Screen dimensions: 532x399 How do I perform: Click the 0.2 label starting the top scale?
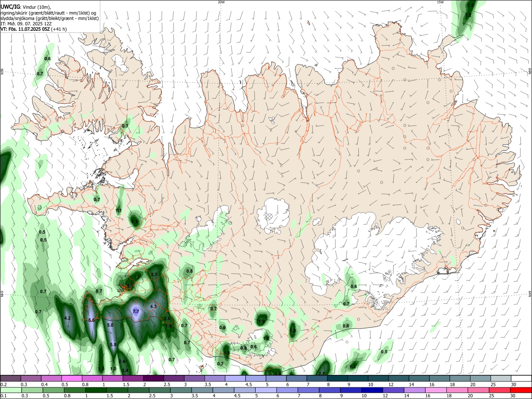[3, 384]
